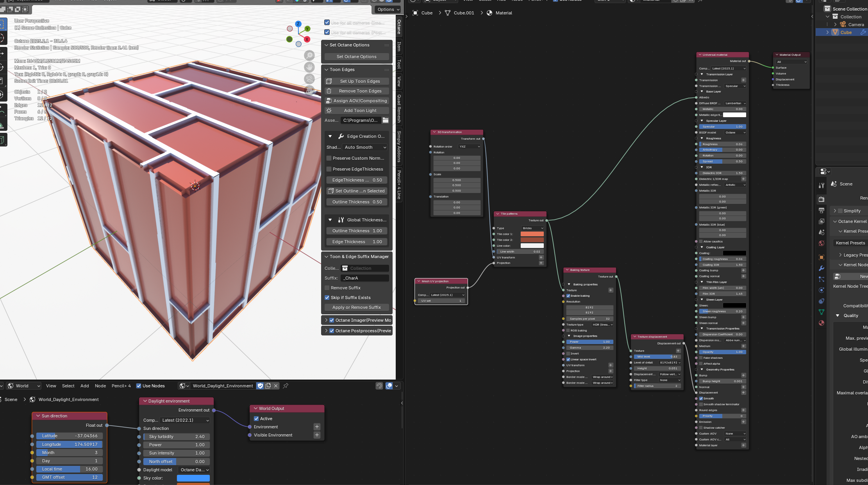Click the Set Up Toon Edges button
Image resolution: width=868 pixels, height=485 pixels.
point(357,81)
